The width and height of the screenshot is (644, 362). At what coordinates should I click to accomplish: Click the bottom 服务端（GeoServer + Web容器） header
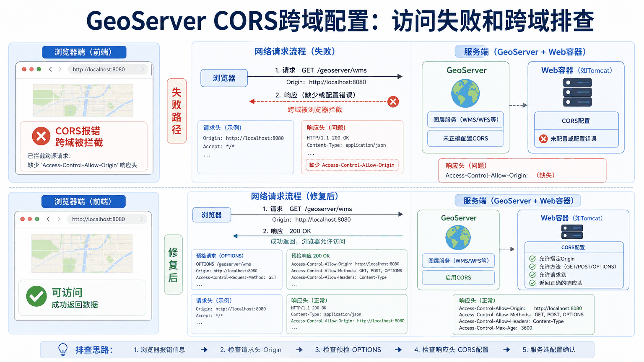point(518,201)
